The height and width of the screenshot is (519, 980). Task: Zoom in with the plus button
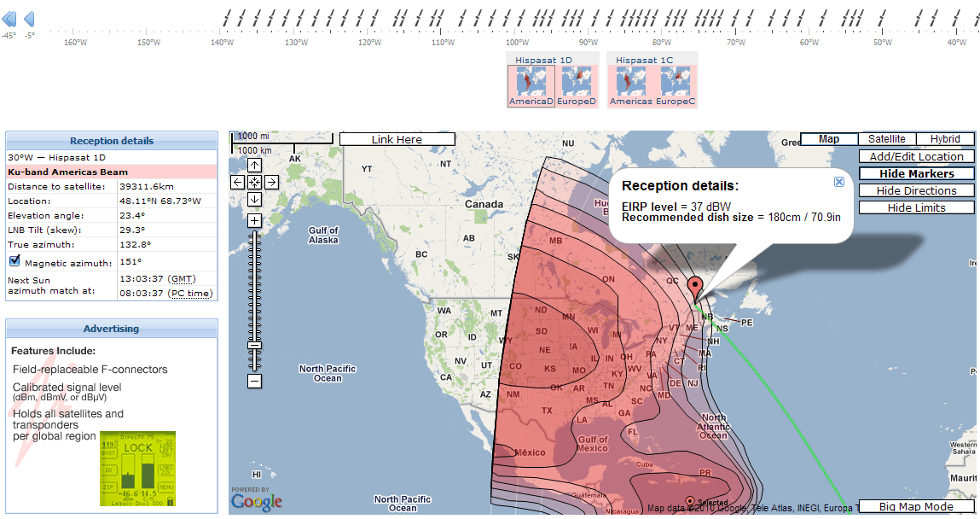254,221
